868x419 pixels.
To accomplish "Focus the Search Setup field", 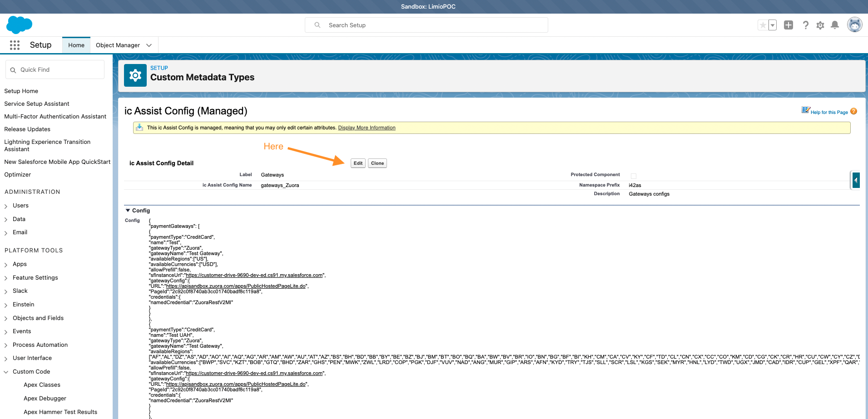I will 426,25.
